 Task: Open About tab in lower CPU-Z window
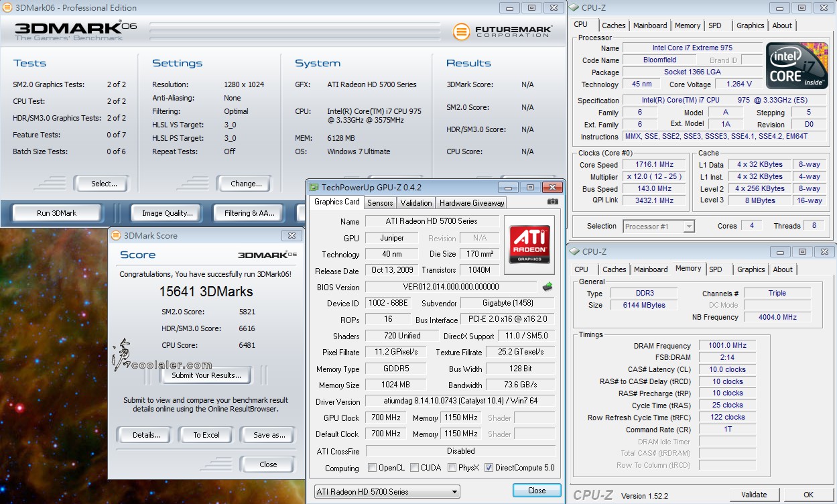(783, 269)
